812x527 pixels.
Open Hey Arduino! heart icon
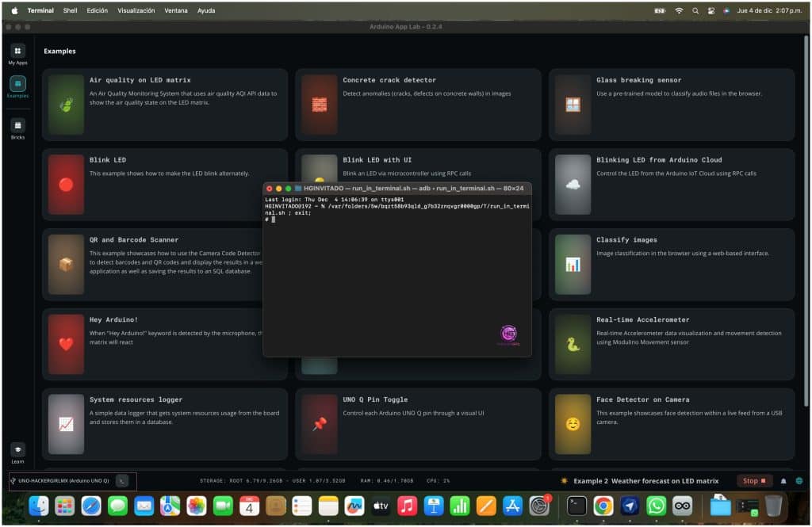click(66, 344)
